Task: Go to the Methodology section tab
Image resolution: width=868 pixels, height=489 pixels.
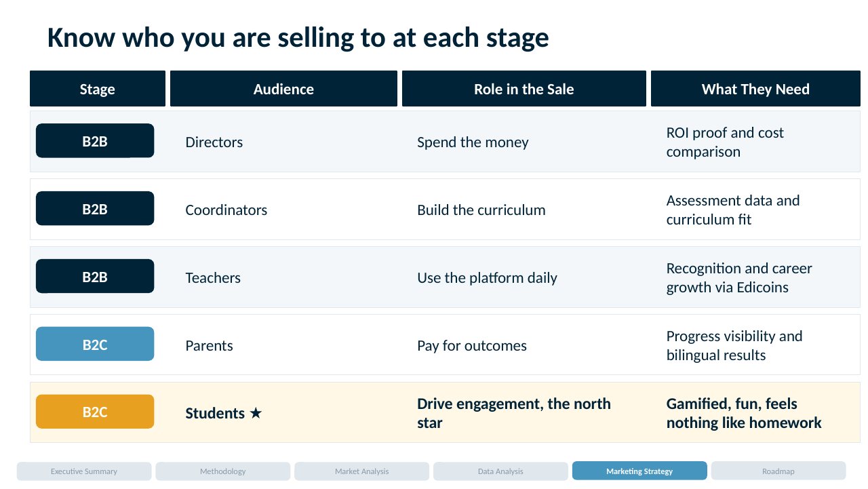Action: click(x=223, y=471)
